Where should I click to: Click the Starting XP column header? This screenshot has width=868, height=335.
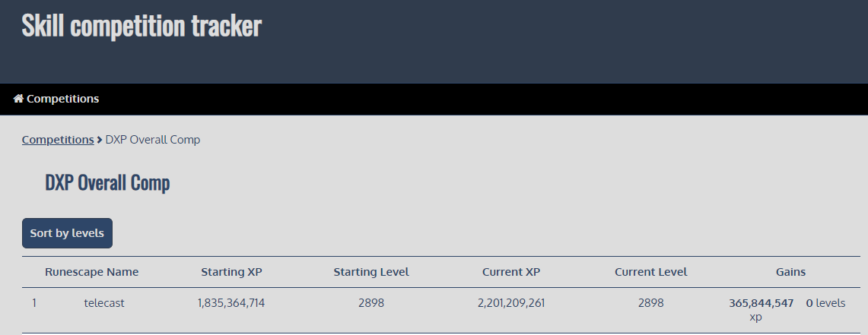(231, 272)
